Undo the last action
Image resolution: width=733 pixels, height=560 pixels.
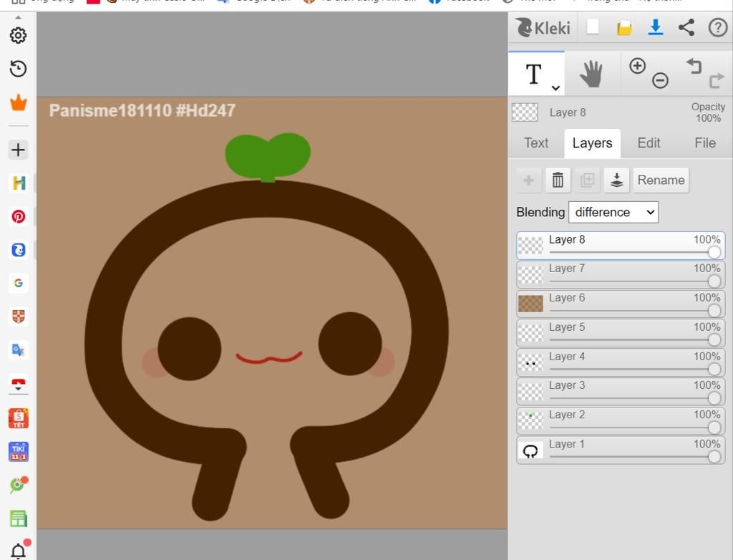[x=694, y=67]
